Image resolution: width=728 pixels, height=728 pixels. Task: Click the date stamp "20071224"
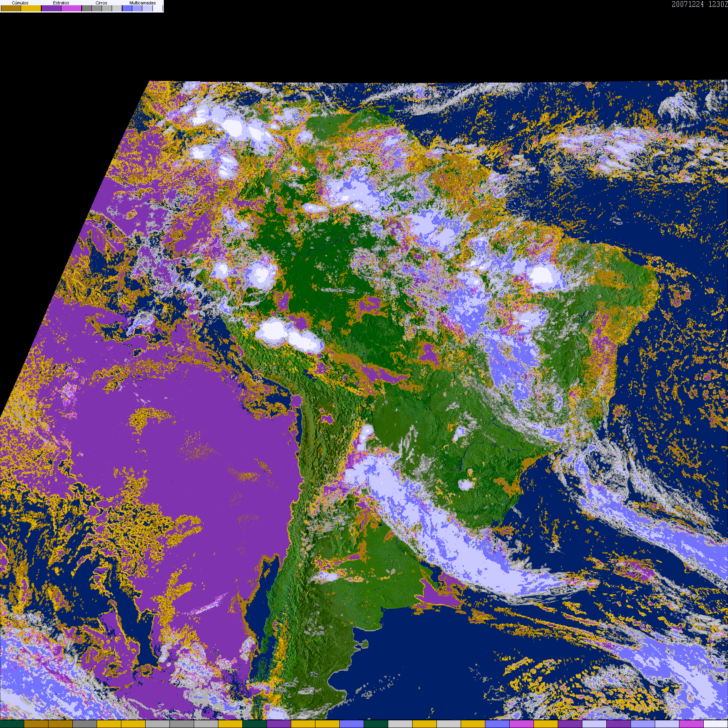pos(688,4)
